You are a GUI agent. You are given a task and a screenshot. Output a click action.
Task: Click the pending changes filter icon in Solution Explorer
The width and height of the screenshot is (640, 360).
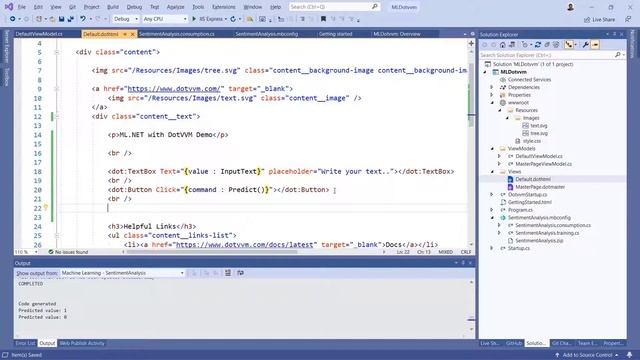point(525,45)
